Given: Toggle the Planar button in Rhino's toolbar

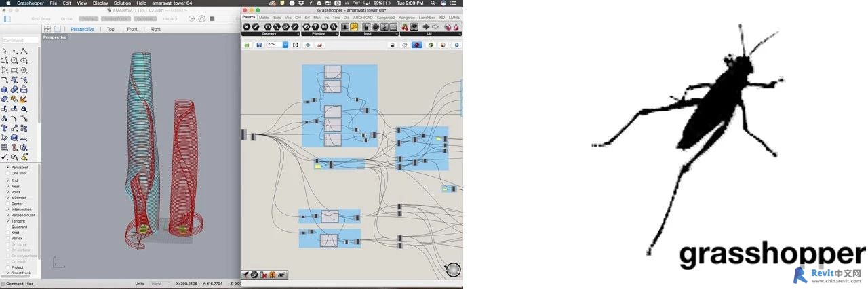Looking at the screenshot, I should tap(88, 18).
